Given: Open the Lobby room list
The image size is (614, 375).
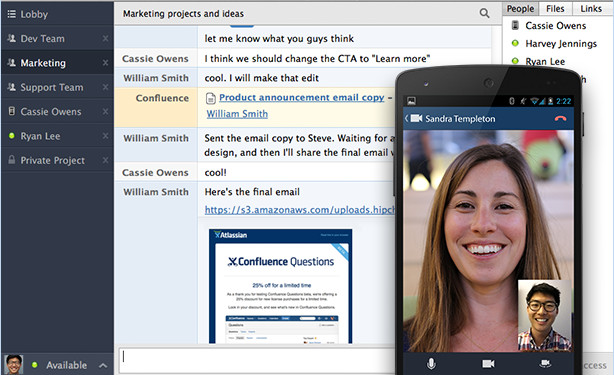Looking at the screenshot, I should tap(57, 14).
